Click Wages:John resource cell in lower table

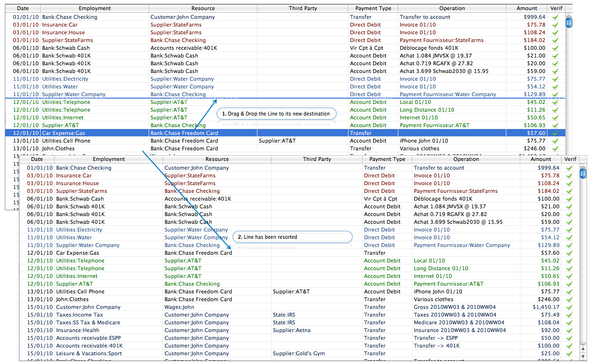[179, 307]
